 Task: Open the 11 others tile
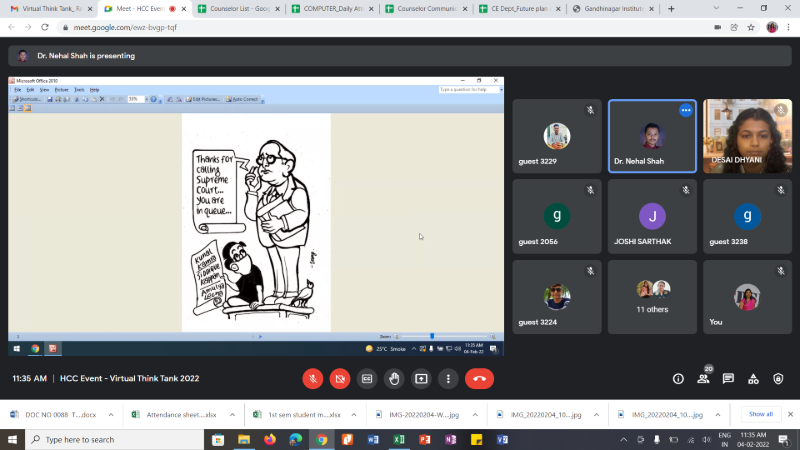pos(652,297)
